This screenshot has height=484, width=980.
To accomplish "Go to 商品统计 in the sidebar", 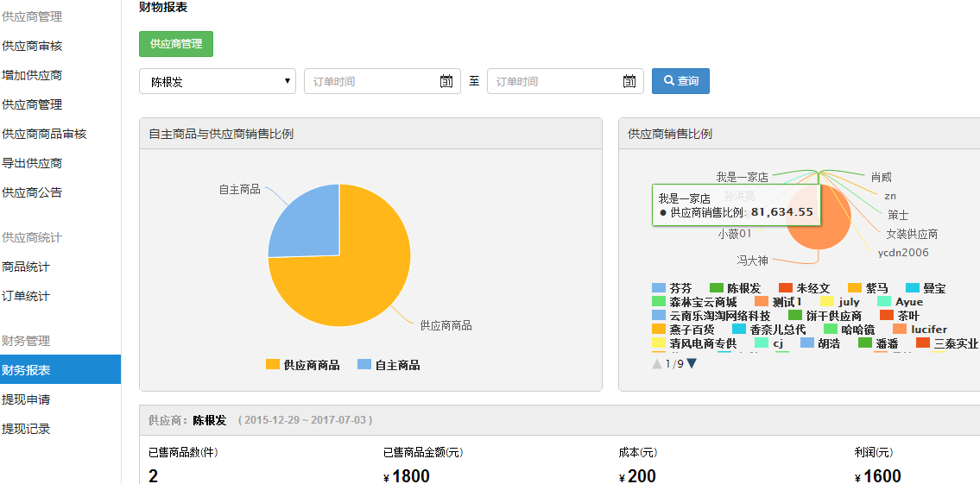I will (x=27, y=267).
